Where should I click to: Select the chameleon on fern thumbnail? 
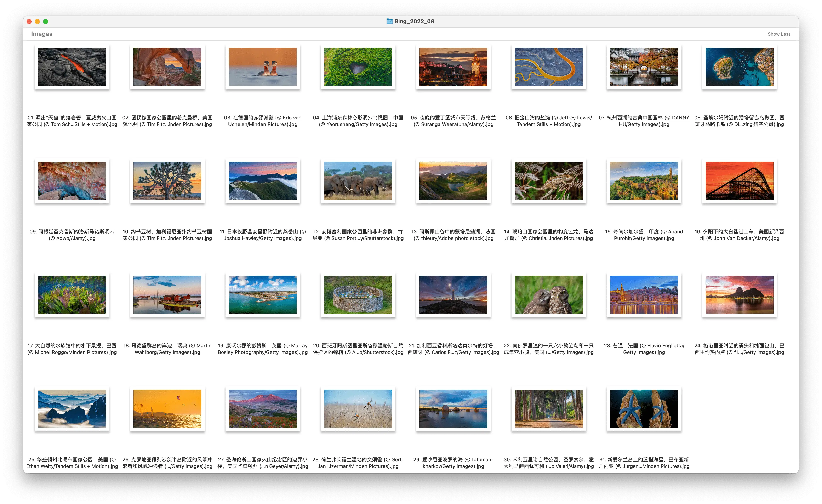pos(548,181)
